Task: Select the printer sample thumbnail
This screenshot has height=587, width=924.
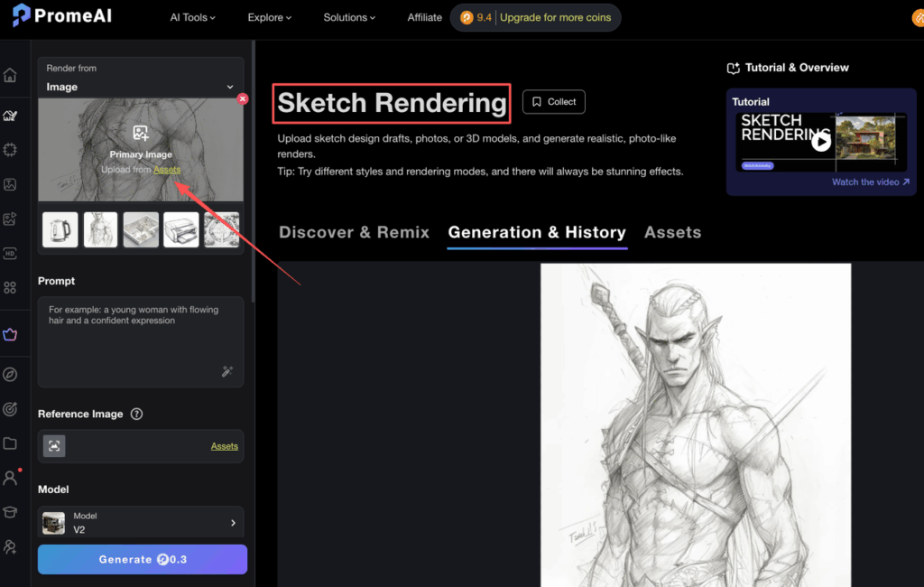Action: tap(180, 229)
